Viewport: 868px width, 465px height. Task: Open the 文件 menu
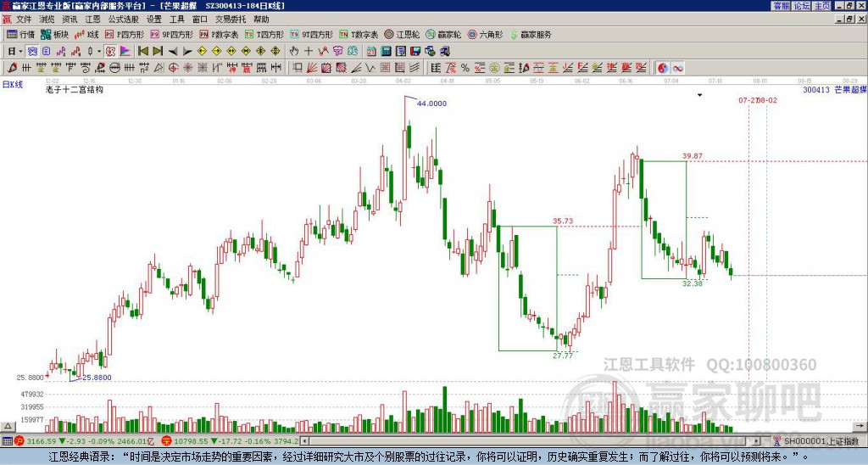click(24, 20)
